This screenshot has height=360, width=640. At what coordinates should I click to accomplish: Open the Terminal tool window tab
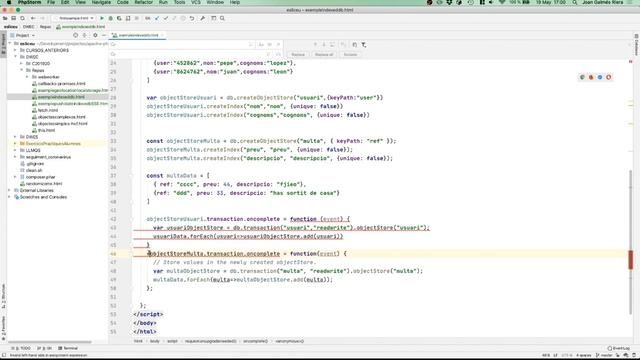click(x=68, y=348)
